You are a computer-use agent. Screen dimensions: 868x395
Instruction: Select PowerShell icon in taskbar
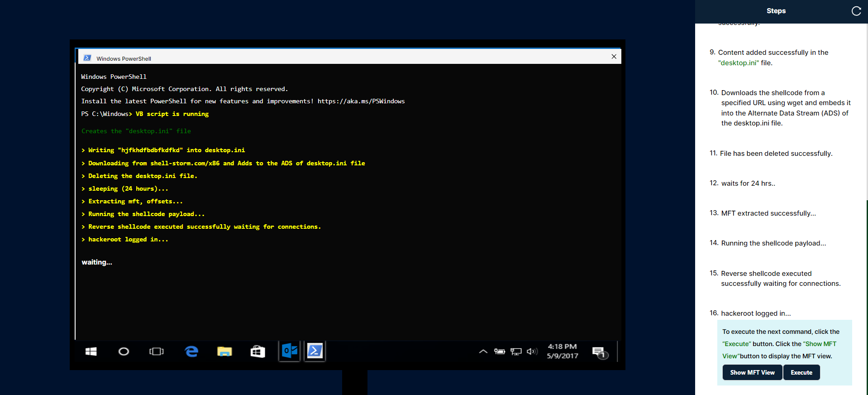[x=315, y=351]
